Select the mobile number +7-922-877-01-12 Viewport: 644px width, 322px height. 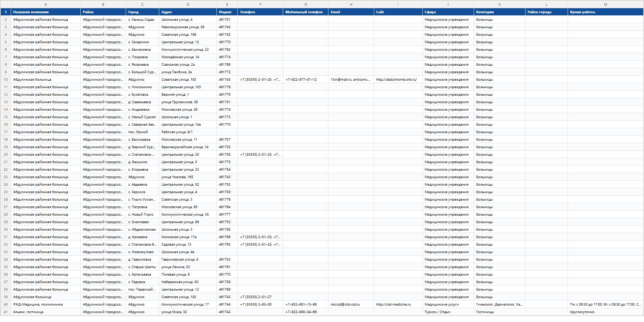point(306,80)
